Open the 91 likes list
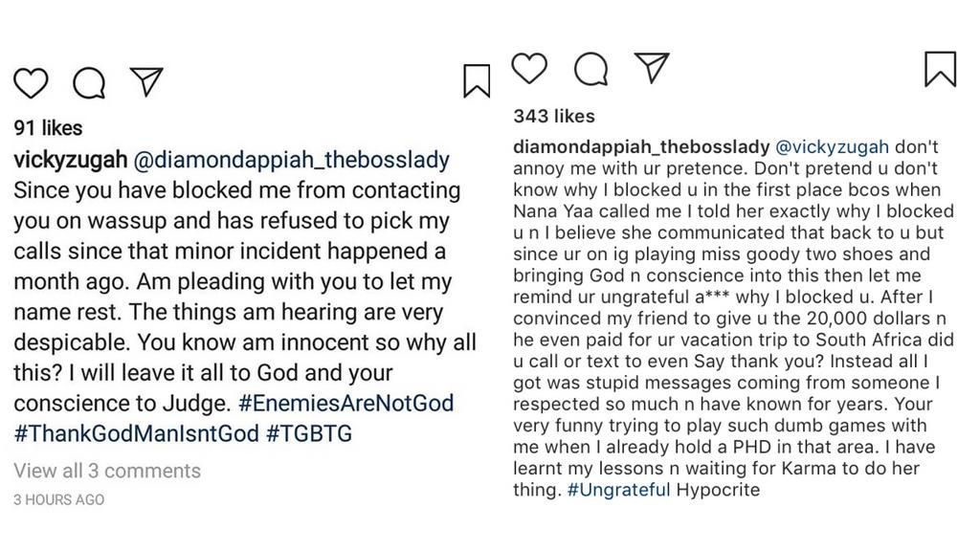Screen dimensions: 980x551 [x=48, y=128]
